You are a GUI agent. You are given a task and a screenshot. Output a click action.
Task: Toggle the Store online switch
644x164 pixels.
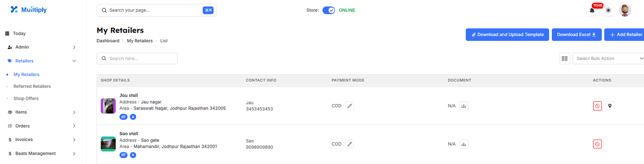coord(329,10)
